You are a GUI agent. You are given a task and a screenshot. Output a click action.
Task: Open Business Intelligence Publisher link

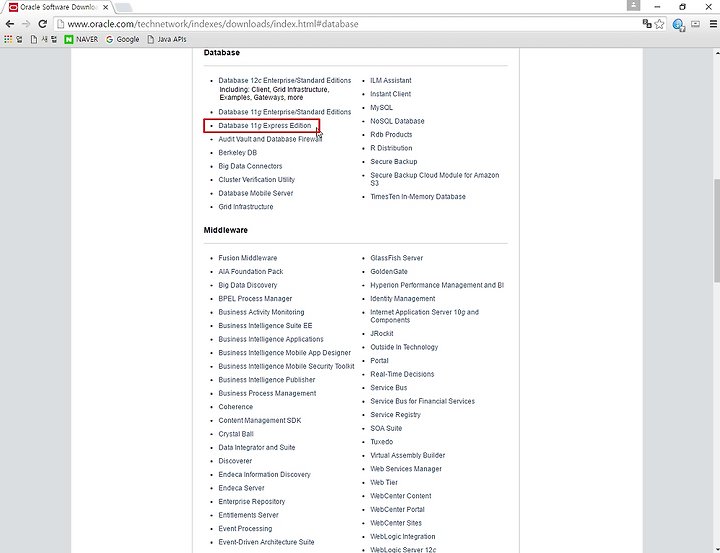[267, 380]
